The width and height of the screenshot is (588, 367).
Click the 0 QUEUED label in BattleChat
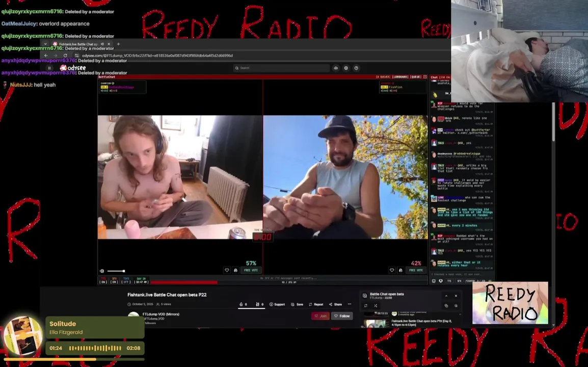(x=383, y=77)
